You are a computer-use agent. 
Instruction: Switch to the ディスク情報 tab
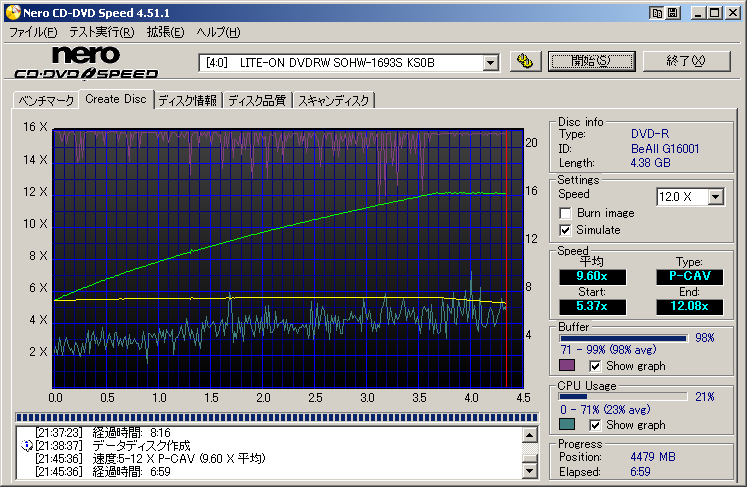(187, 101)
